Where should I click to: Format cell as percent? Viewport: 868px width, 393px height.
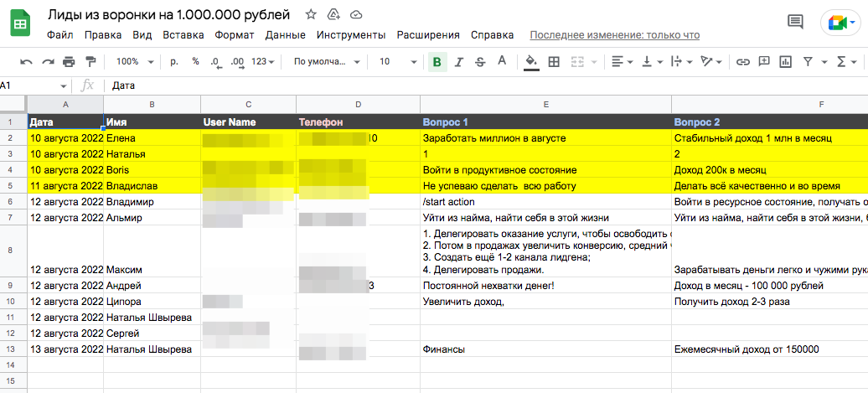(195, 61)
